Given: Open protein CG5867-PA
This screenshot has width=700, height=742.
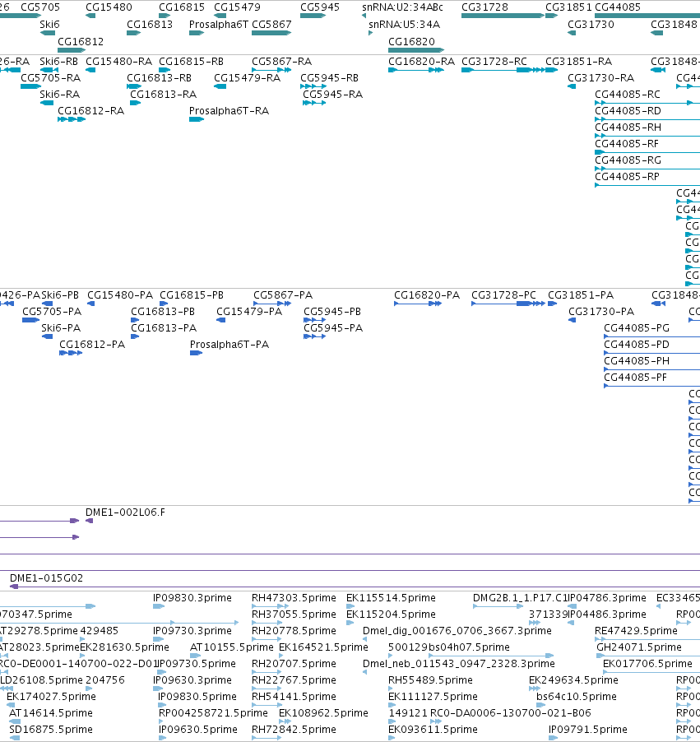Looking at the screenshot, I should (283, 295).
